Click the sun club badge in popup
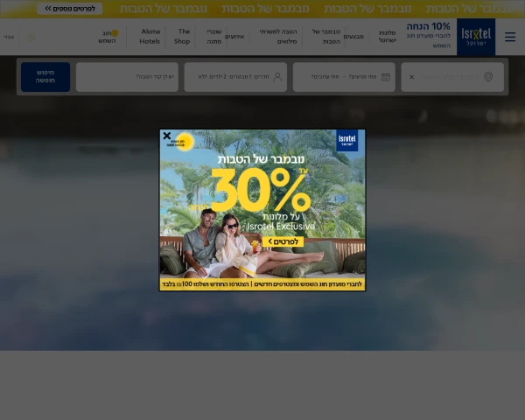The image size is (525, 420). point(181,142)
